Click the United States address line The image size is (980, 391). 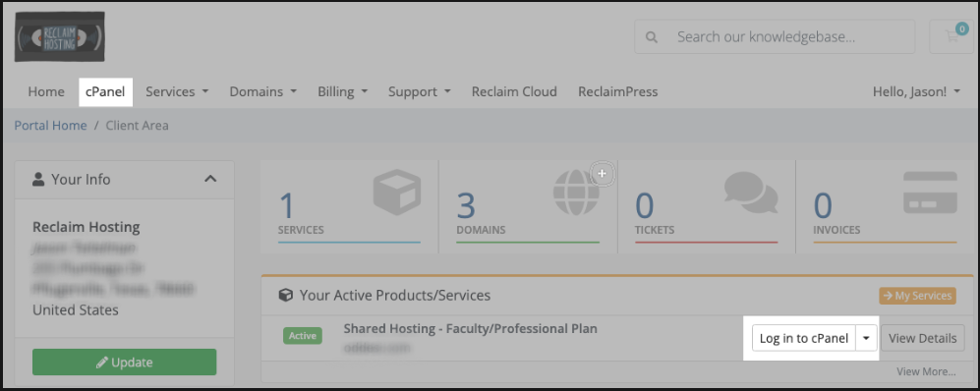76,309
